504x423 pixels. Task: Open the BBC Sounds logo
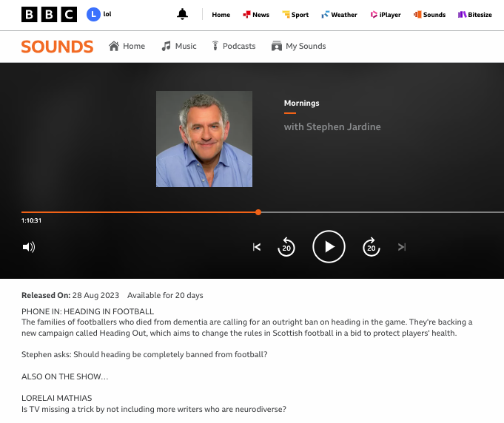pos(57,47)
